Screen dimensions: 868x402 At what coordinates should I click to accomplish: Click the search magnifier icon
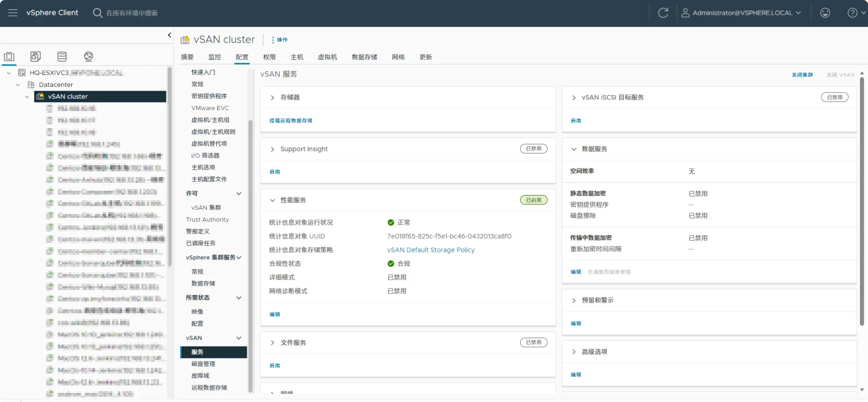pos(97,13)
